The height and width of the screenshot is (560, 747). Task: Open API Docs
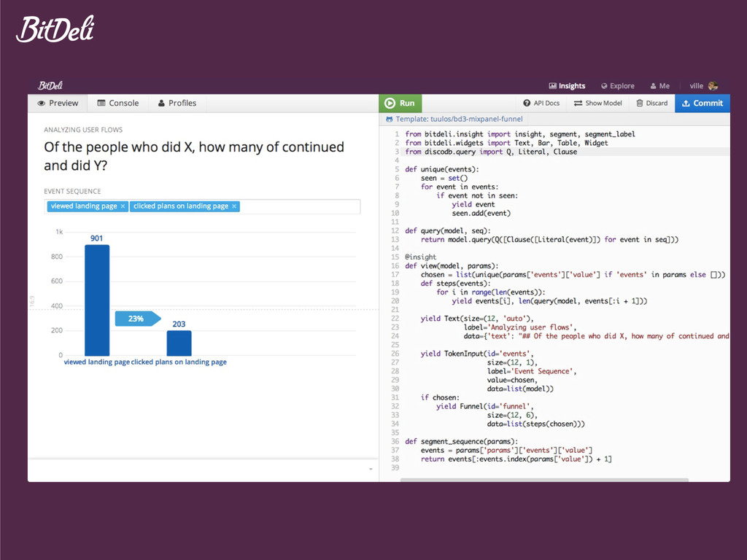pos(541,104)
